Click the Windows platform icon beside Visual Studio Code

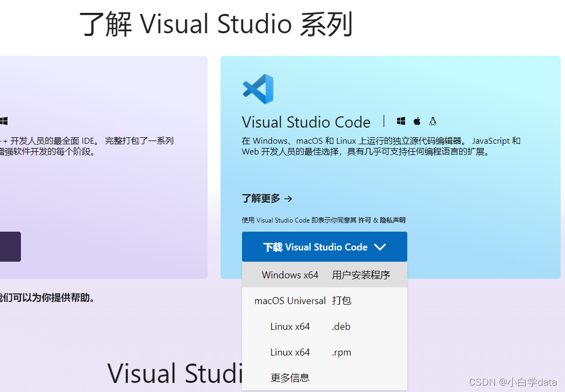pyautogui.click(x=401, y=121)
